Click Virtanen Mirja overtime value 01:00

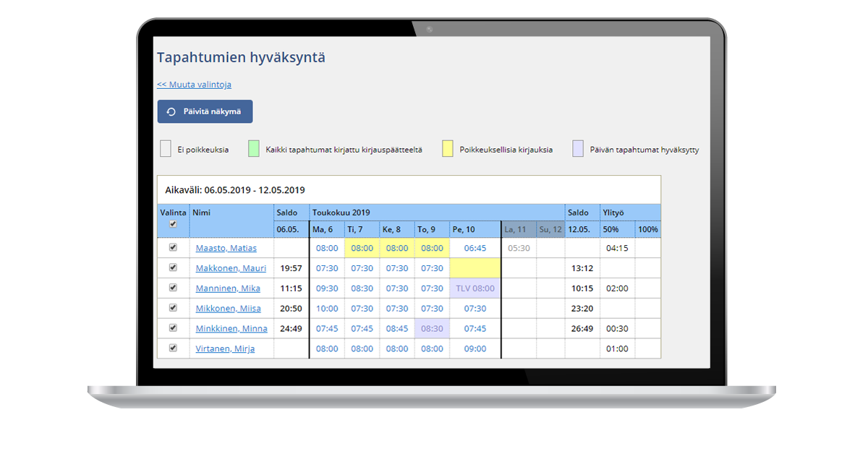(616, 349)
